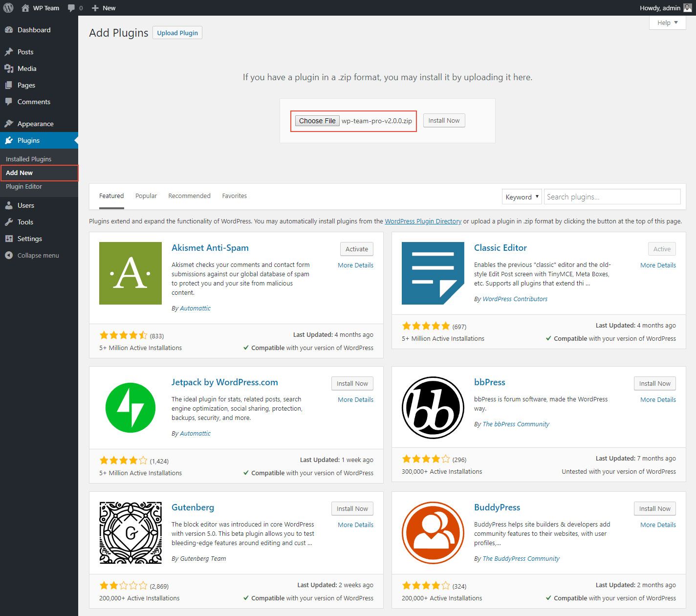
Task: Install the BuddyPress plugin now
Action: pyautogui.click(x=654, y=508)
